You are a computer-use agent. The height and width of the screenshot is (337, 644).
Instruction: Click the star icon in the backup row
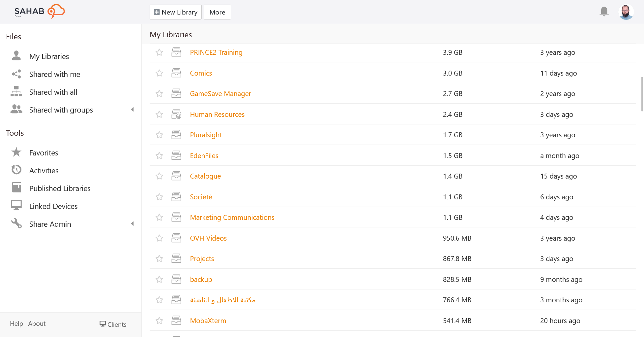pos(159,279)
